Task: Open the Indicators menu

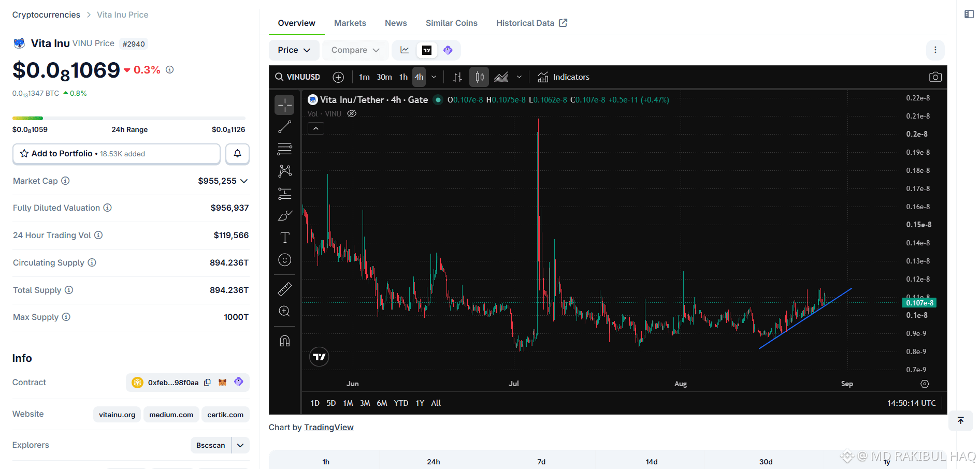Action: (564, 77)
